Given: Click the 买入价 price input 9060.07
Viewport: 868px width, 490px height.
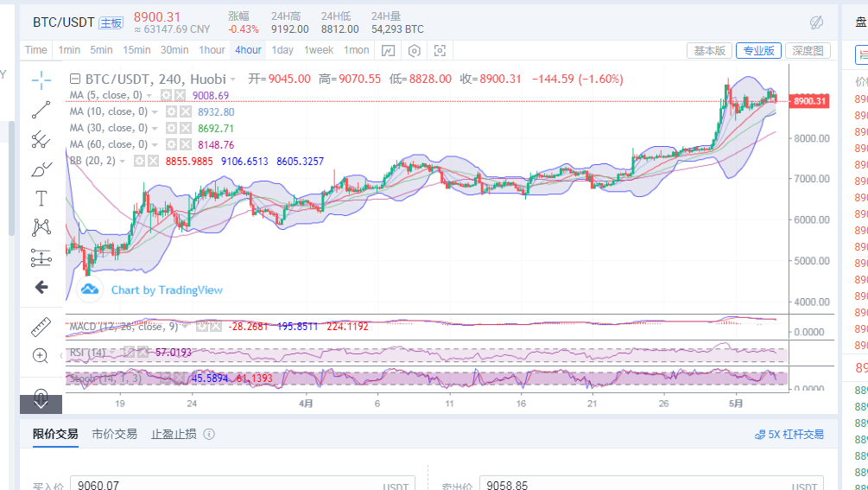Looking at the screenshot, I should 243,484.
